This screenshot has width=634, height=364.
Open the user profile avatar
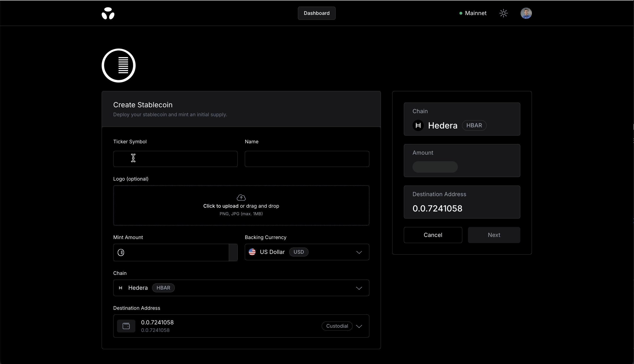coord(526,13)
